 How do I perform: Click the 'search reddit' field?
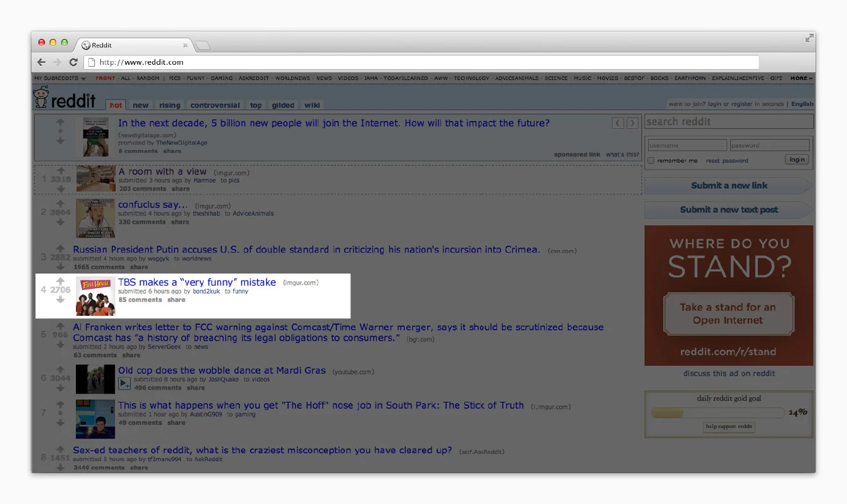[729, 122]
